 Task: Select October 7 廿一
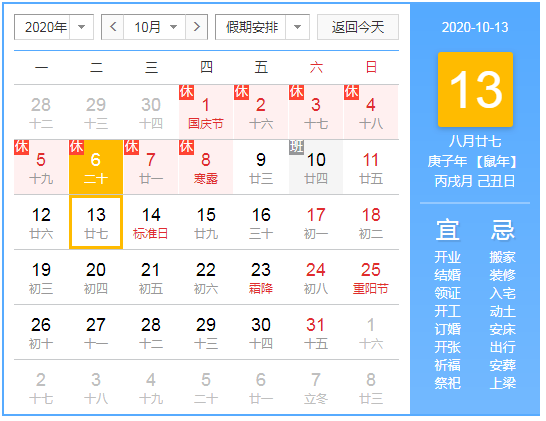[x=151, y=167]
